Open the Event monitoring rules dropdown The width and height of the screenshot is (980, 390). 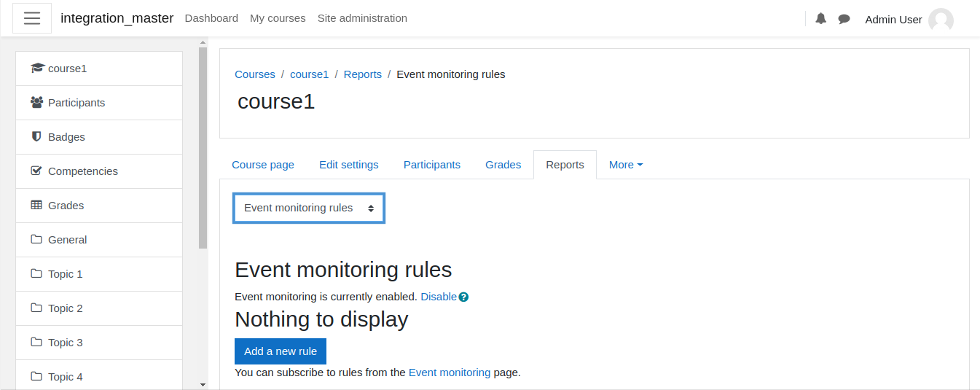[x=309, y=208]
